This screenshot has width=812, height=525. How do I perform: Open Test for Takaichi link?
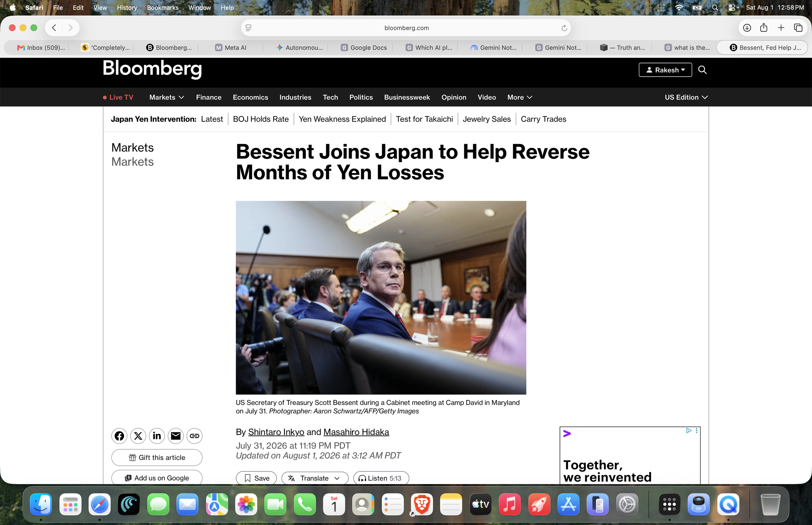pyautogui.click(x=424, y=119)
